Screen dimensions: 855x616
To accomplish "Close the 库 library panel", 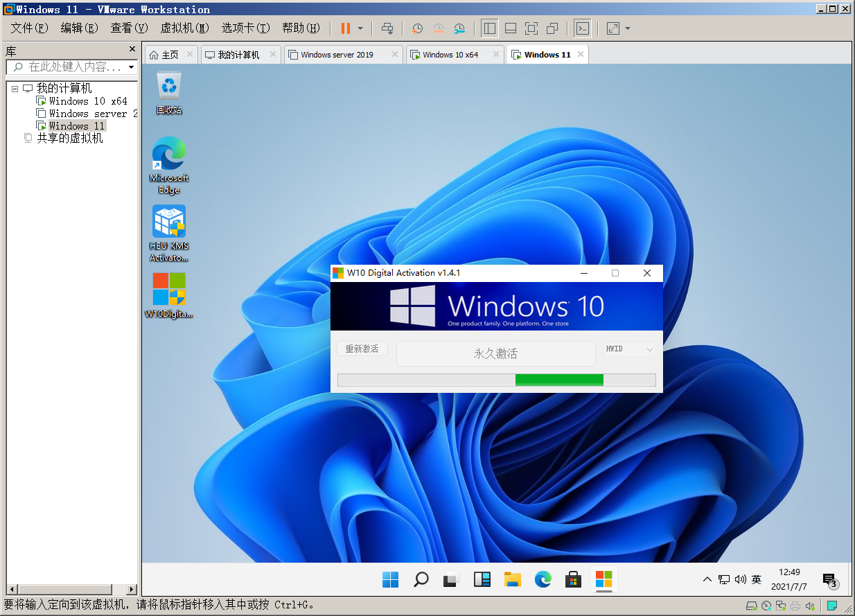I will [132, 50].
